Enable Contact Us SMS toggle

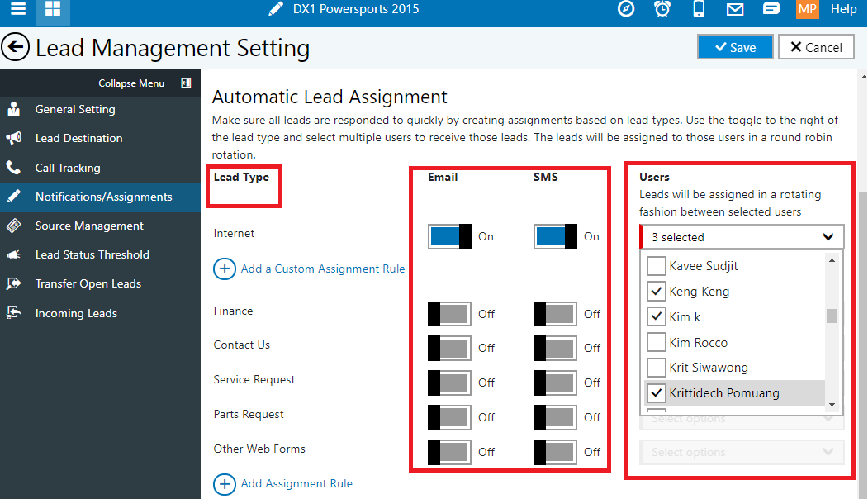pos(555,348)
